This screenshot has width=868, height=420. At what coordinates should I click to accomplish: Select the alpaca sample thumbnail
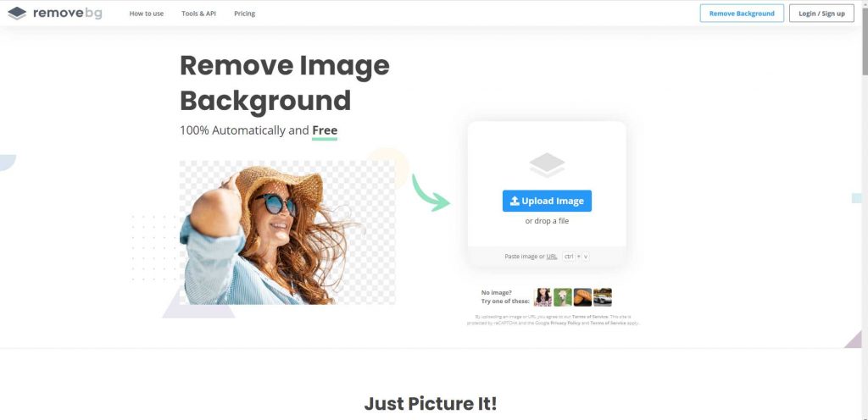pos(563,297)
